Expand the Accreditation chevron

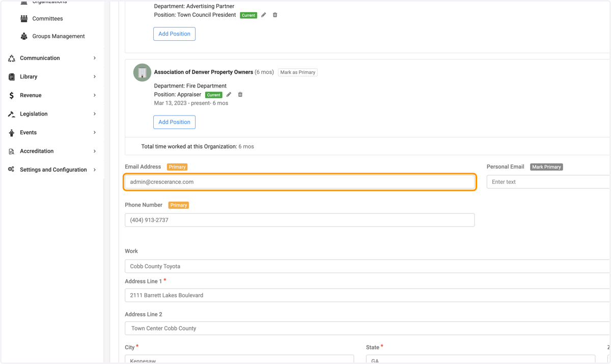95,151
